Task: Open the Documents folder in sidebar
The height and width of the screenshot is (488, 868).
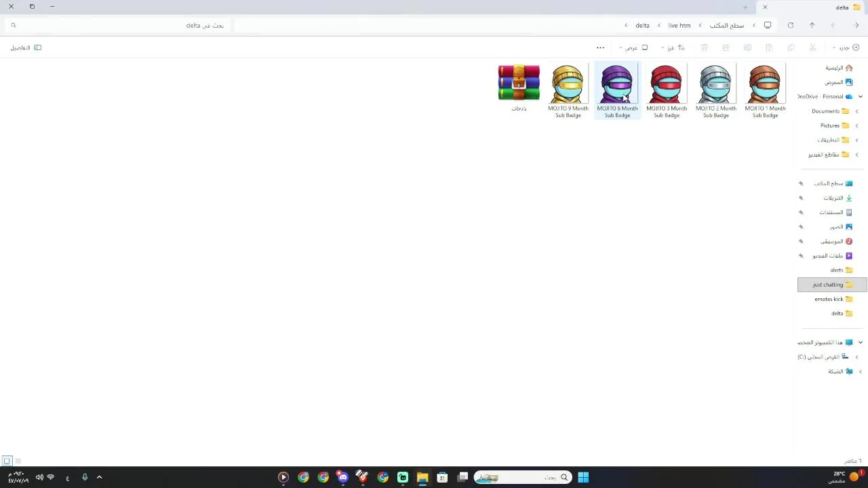Action: point(830,111)
